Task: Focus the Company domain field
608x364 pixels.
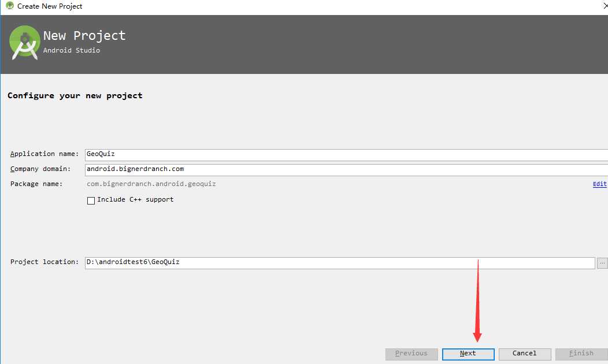Action: (x=346, y=170)
